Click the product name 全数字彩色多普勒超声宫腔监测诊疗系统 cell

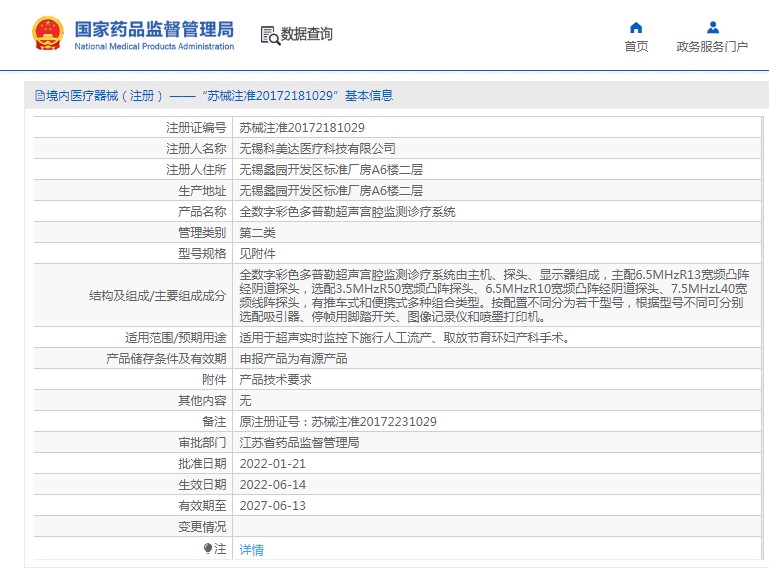(347, 212)
